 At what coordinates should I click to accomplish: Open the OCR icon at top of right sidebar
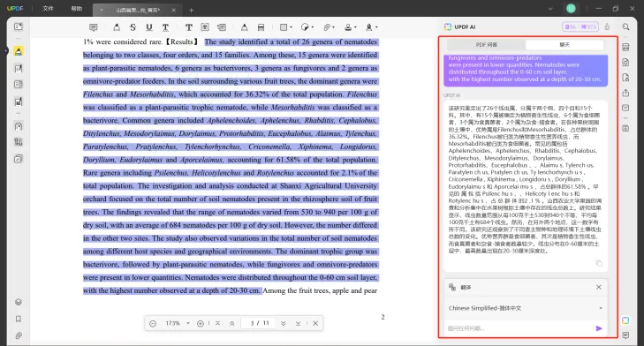click(625, 47)
